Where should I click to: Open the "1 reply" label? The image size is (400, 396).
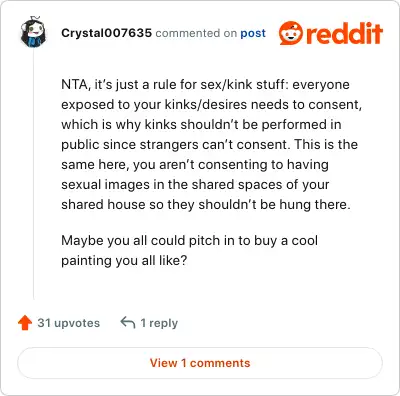(x=159, y=323)
